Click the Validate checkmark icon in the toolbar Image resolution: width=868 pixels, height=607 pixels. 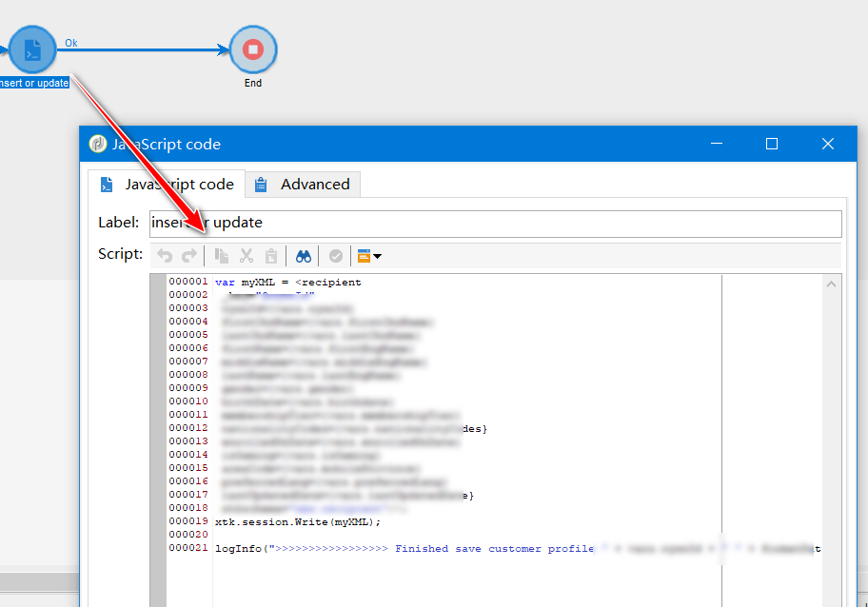coord(335,255)
